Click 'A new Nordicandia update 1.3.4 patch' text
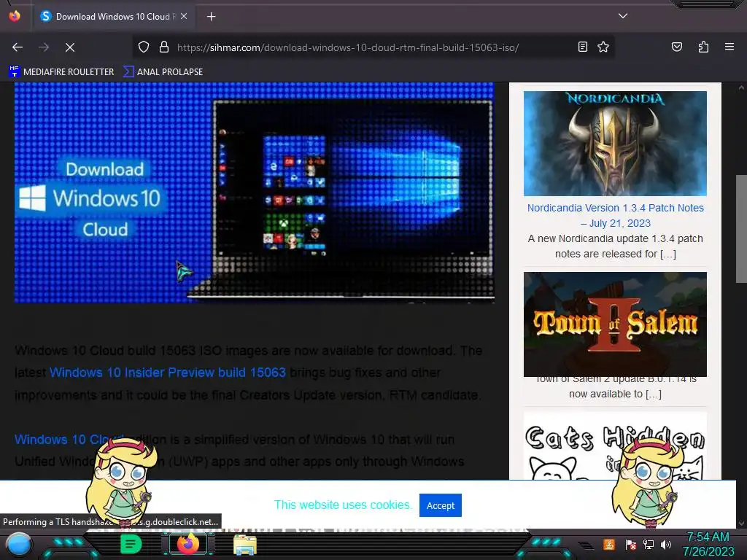Image resolution: width=747 pixels, height=560 pixels. pyautogui.click(x=615, y=238)
